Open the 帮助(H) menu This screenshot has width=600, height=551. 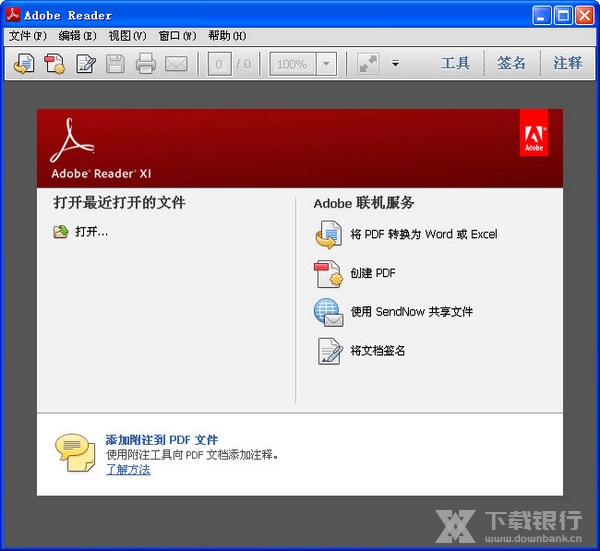pos(227,36)
